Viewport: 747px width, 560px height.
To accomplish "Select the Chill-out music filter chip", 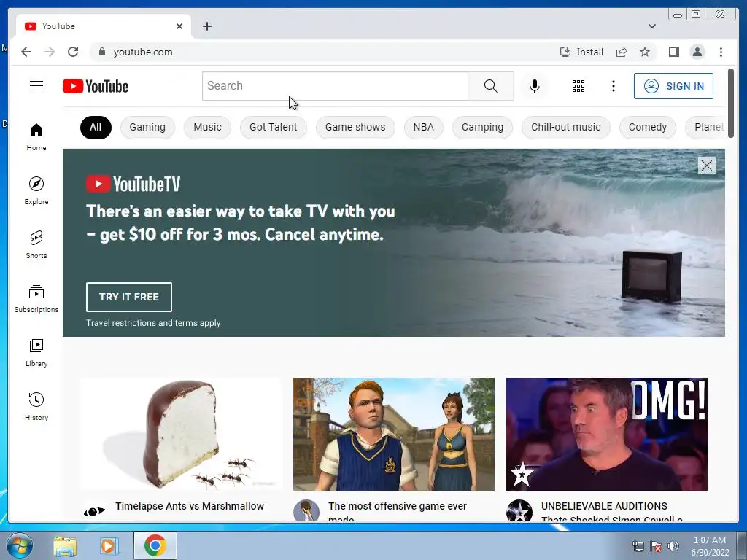I will (x=565, y=127).
